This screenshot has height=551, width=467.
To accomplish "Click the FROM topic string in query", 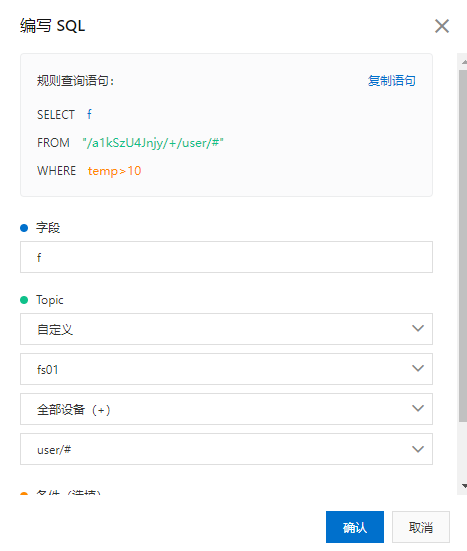I will click(x=153, y=143).
